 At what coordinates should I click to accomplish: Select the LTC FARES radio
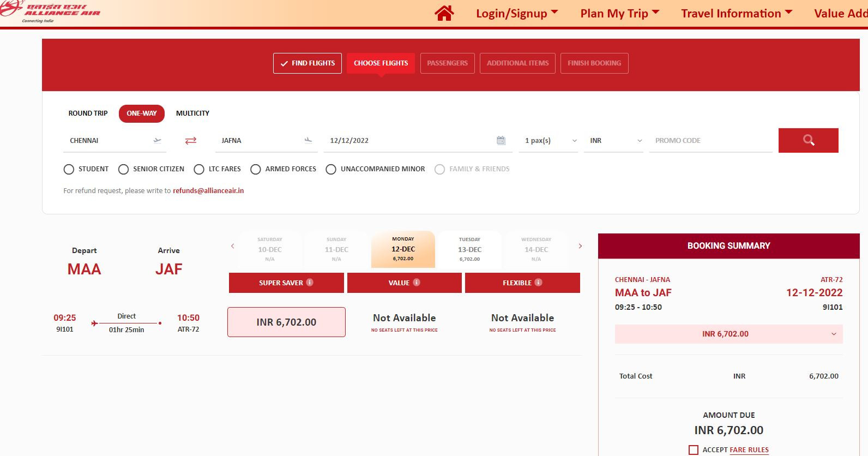click(x=199, y=169)
